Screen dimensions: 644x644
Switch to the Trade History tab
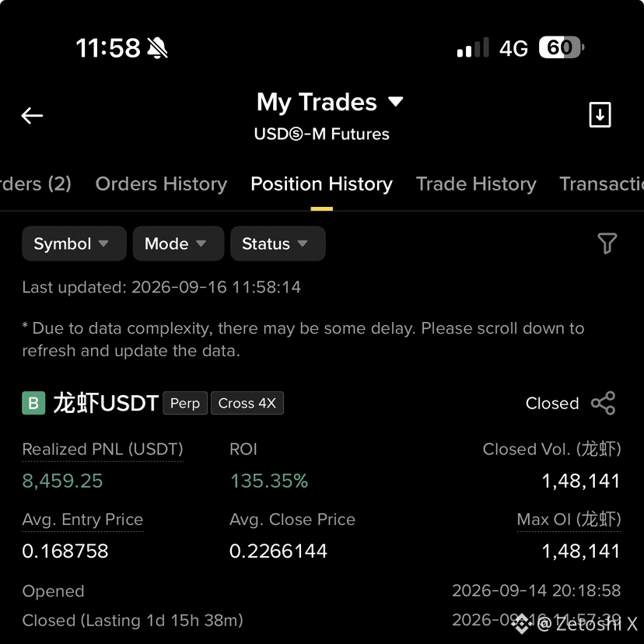point(476,184)
